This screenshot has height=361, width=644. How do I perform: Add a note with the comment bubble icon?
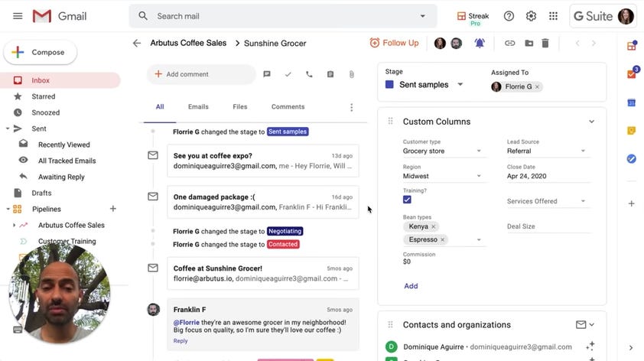point(267,74)
